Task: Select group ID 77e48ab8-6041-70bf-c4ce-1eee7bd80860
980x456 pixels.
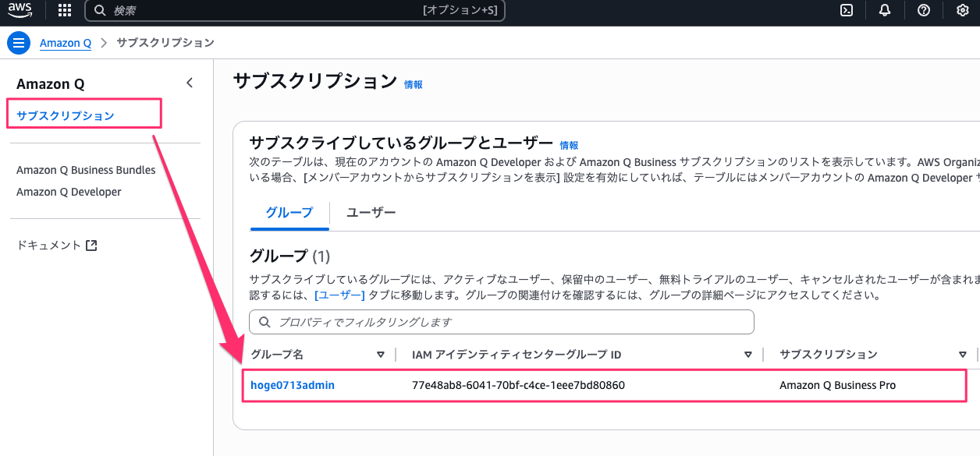Action: (518, 385)
